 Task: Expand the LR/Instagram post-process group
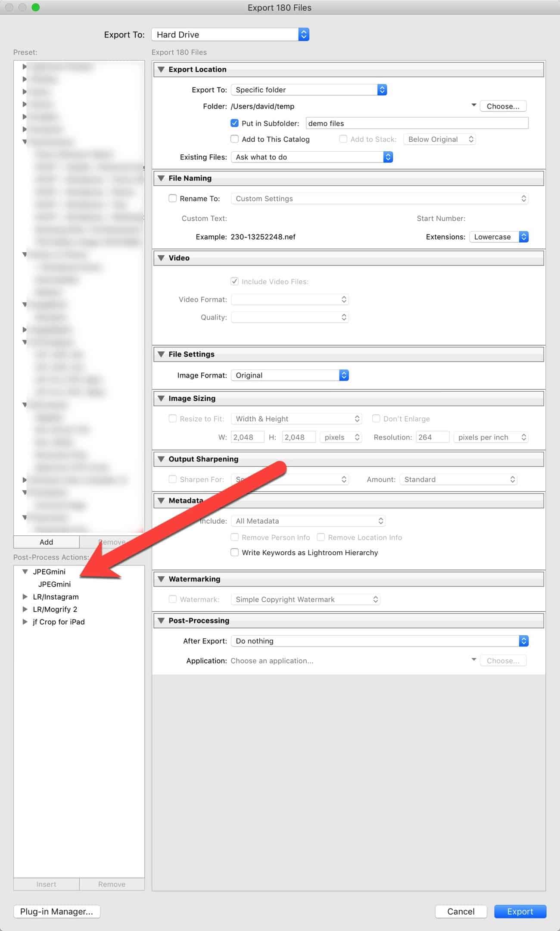pyautogui.click(x=25, y=597)
